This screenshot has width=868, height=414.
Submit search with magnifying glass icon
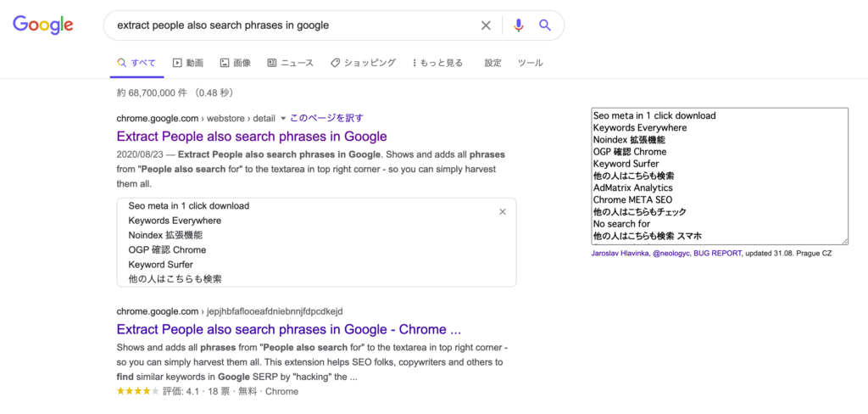tap(545, 25)
